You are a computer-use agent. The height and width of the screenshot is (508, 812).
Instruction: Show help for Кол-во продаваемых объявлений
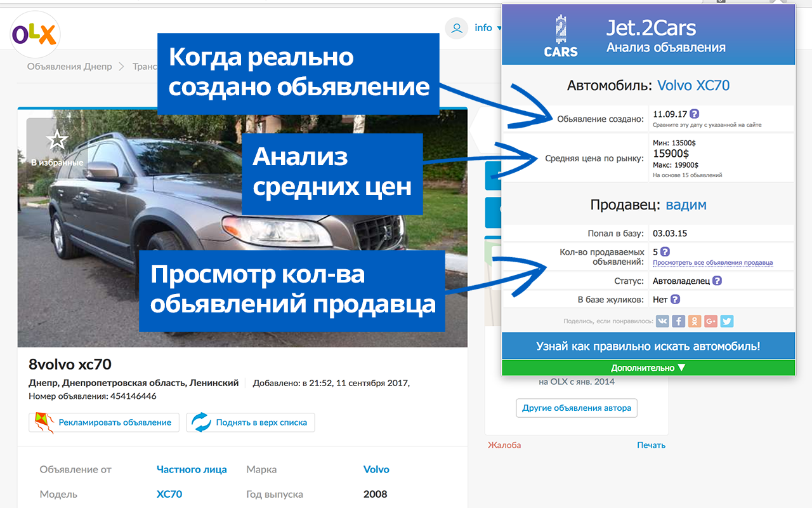[x=665, y=251]
